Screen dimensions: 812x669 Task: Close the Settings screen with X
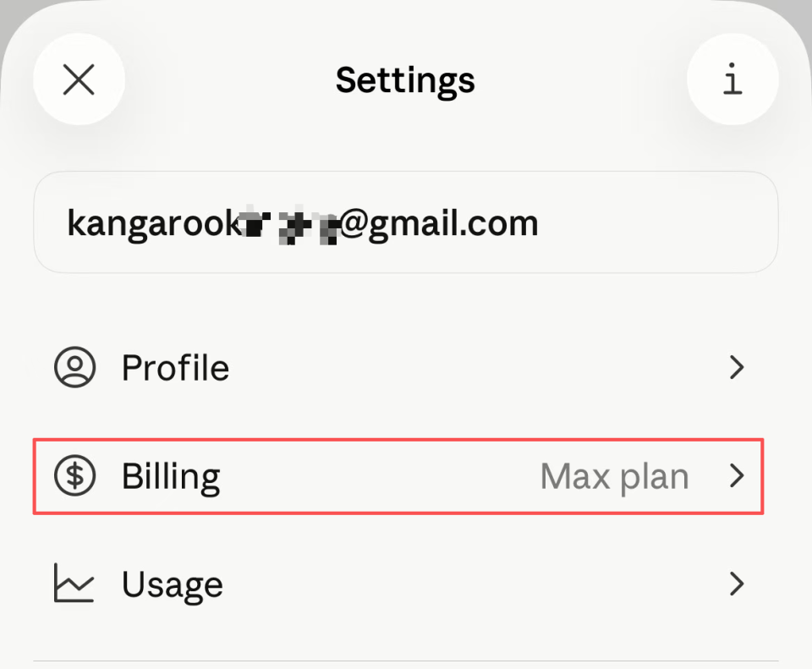pyautogui.click(x=79, y=80)
